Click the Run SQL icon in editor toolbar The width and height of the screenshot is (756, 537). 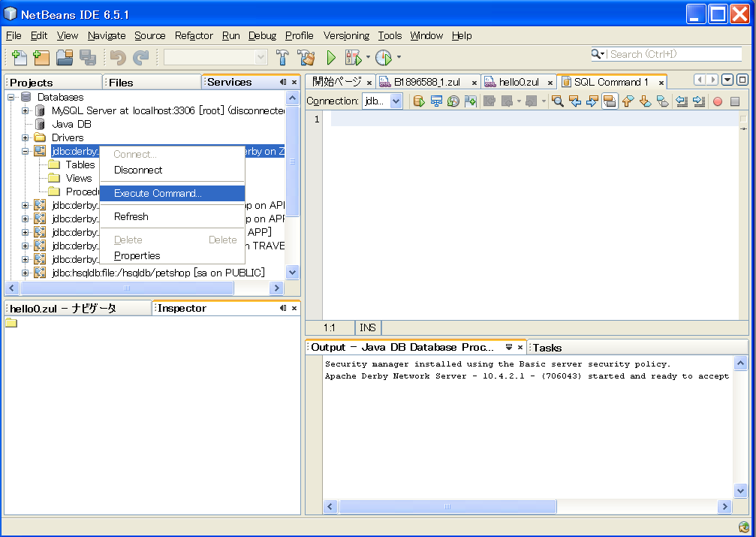coord(419,101)
